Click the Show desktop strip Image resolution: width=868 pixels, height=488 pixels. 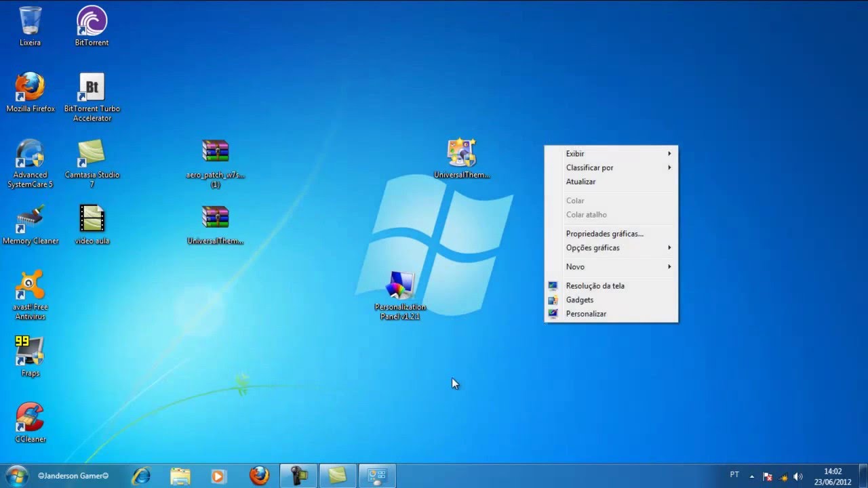coord(863,476)
